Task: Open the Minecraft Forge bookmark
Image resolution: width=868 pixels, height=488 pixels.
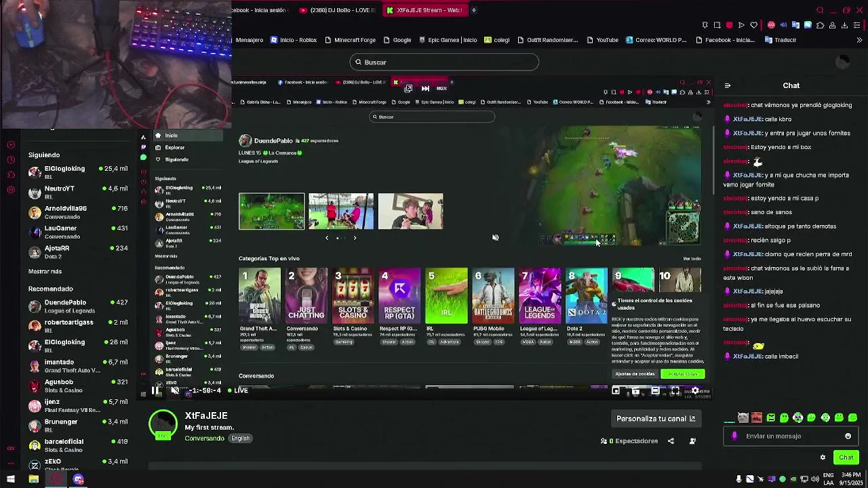Action: (x=350, y=40)
